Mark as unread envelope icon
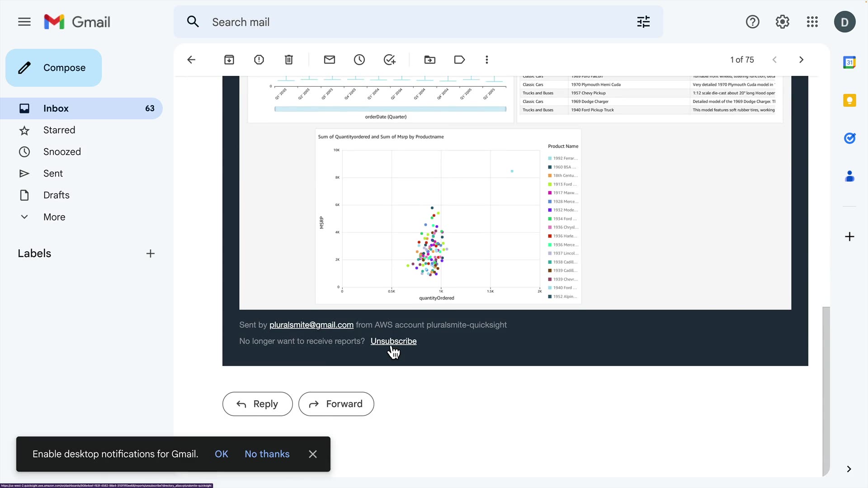 coord(330,60)
